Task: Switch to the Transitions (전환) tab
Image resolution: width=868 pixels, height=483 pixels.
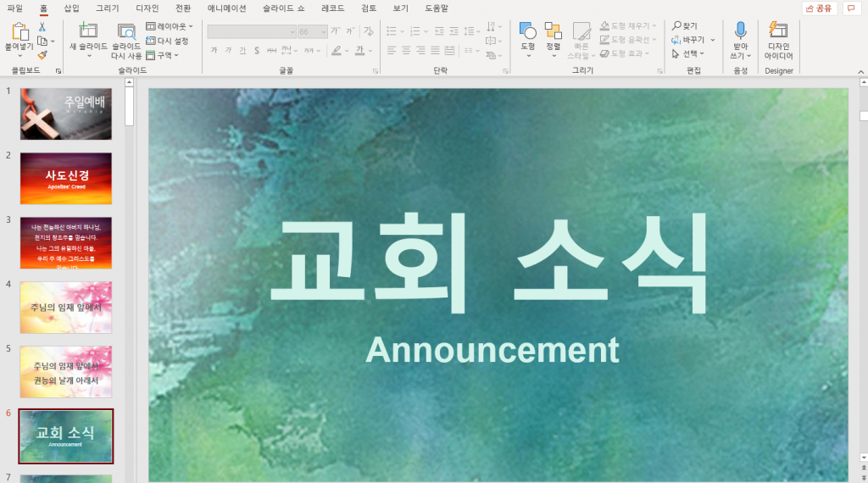Action: pos(183,8)
